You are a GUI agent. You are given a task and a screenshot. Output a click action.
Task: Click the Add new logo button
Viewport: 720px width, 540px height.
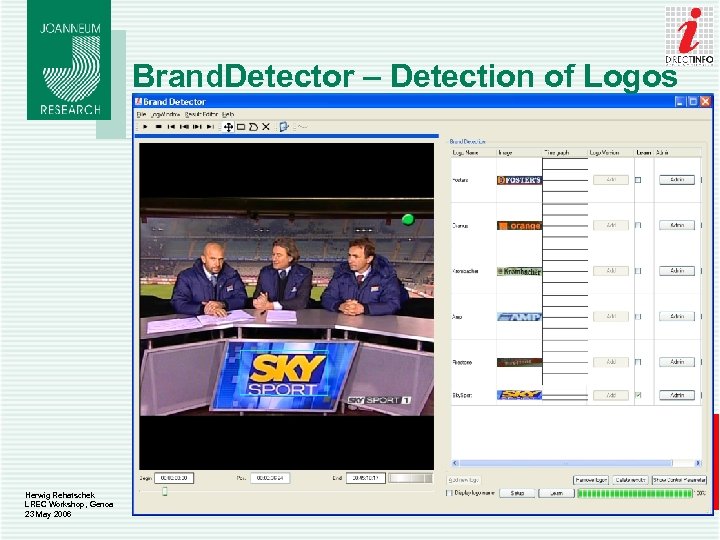coord(464,480)
